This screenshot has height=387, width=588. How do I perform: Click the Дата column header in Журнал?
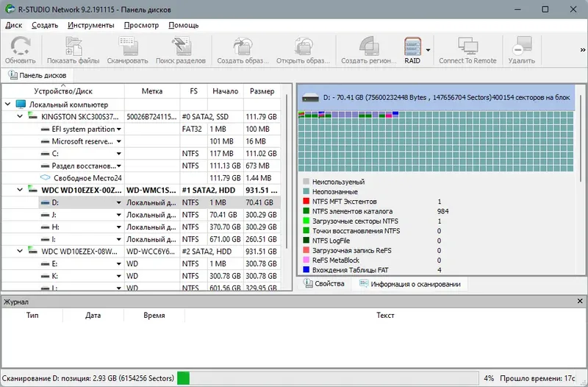[93, 316]
